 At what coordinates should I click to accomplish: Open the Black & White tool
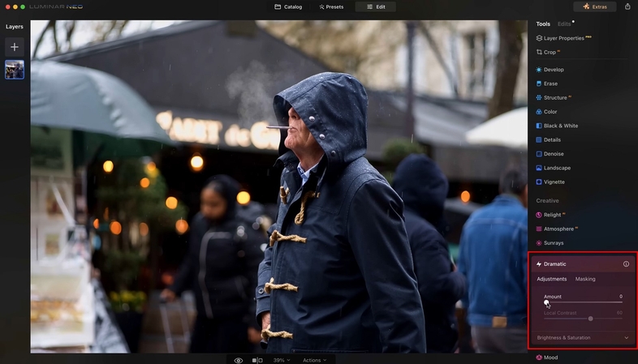point(557,126)
